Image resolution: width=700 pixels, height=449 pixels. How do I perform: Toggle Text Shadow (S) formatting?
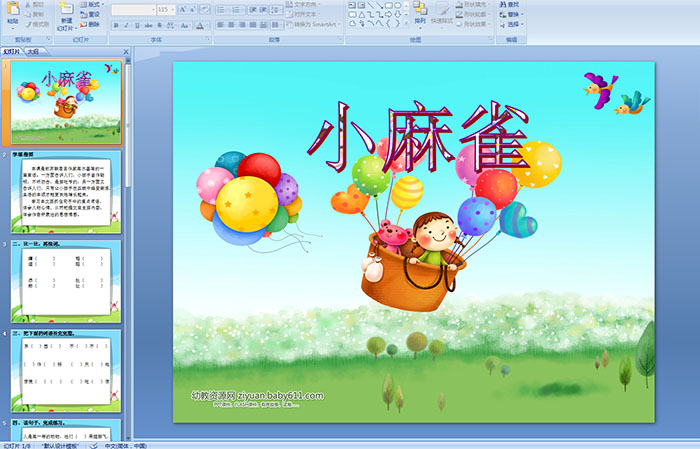pyautogui.click(x=159, y=25)
